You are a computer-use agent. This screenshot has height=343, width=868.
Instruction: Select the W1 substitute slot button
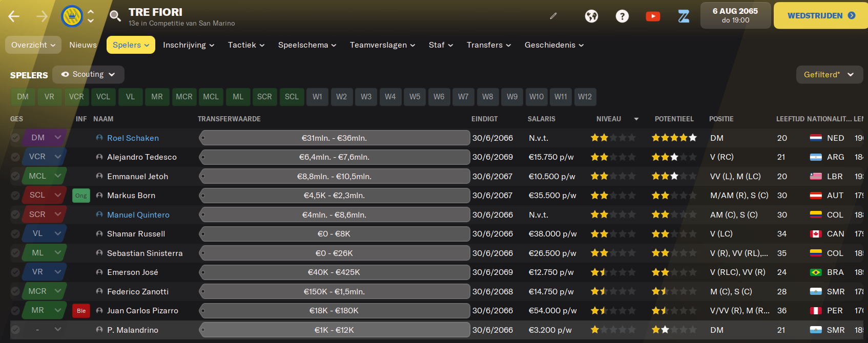click(x=317, y=97)
